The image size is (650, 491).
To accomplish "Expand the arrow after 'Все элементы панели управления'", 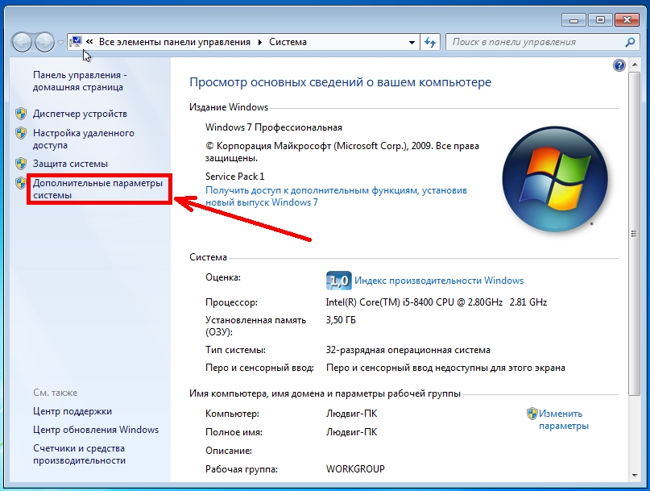I will (260, 42).
